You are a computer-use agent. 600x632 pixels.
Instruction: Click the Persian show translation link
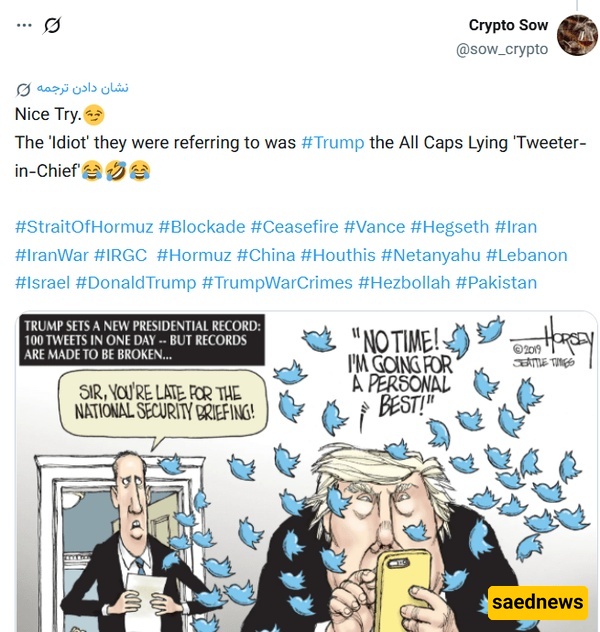click(x=83, y=87)
